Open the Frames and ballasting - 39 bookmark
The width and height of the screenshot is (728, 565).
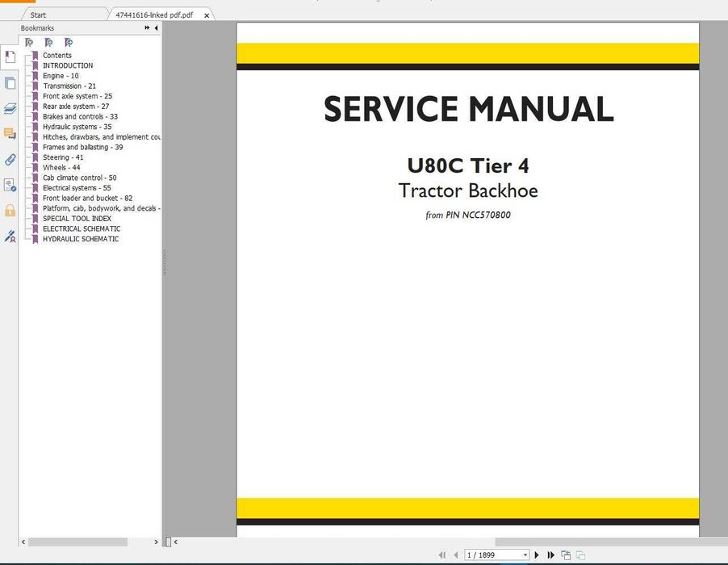(x=82, y=147)
